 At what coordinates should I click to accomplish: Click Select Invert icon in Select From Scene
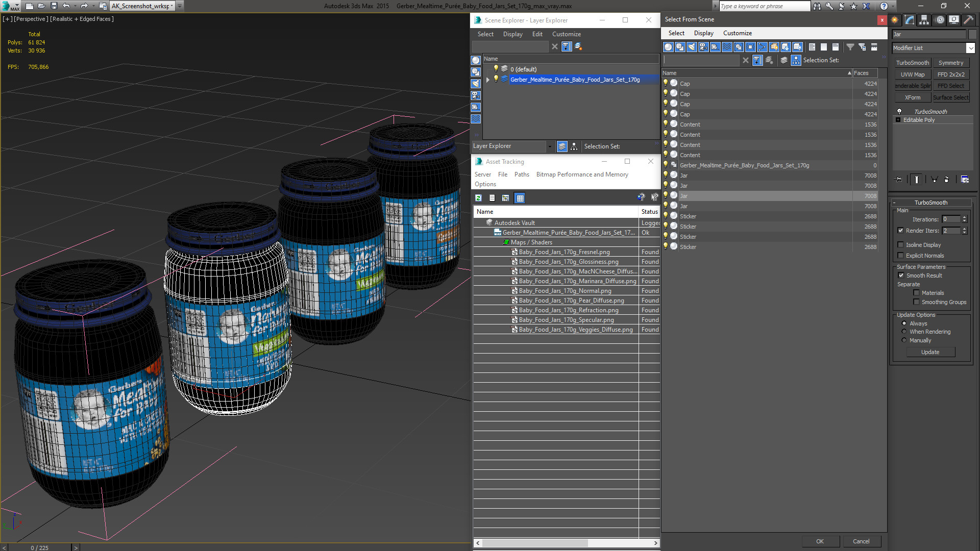click(836, 47)
